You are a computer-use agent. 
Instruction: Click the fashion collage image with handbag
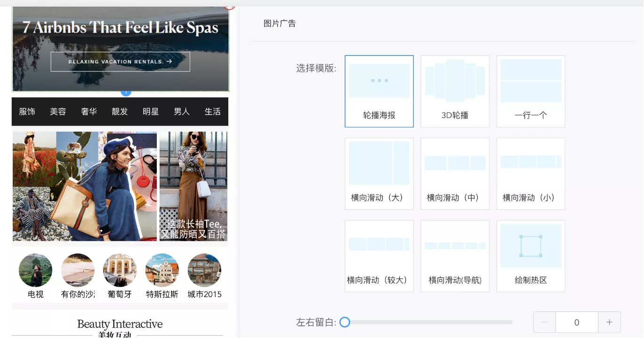pos(85,186)
